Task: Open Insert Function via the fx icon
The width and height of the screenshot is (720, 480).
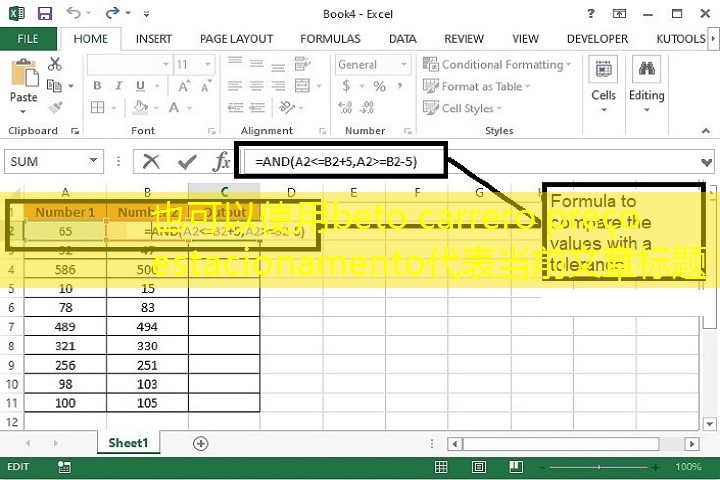Action: coord(221,161)
